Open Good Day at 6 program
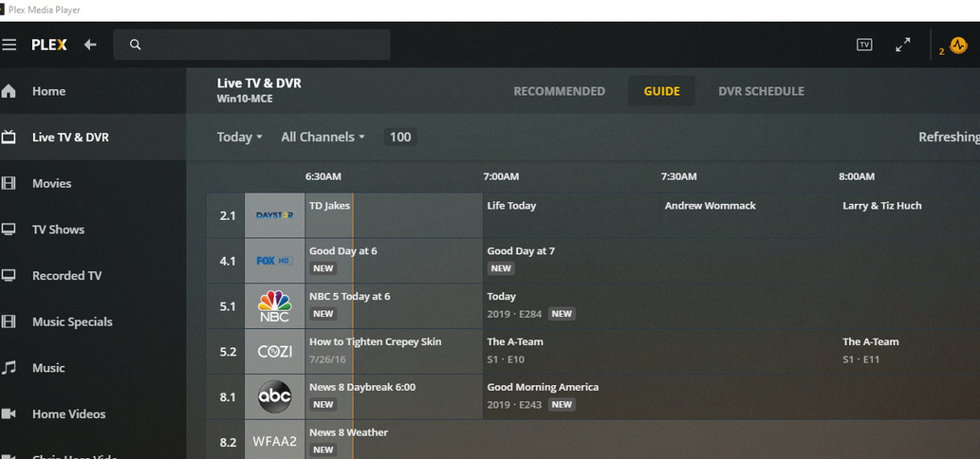Viewport: 980px width, 459px height. coord(394,261)
